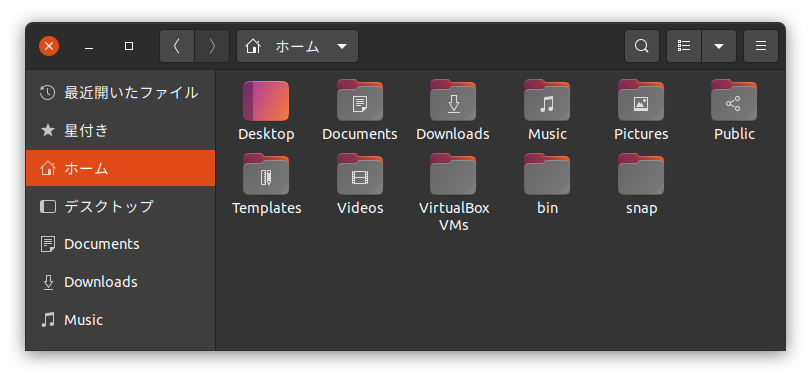Select the Downloads folder icon in grid
This screenshot has width=811, height=379.
point(453,101)
